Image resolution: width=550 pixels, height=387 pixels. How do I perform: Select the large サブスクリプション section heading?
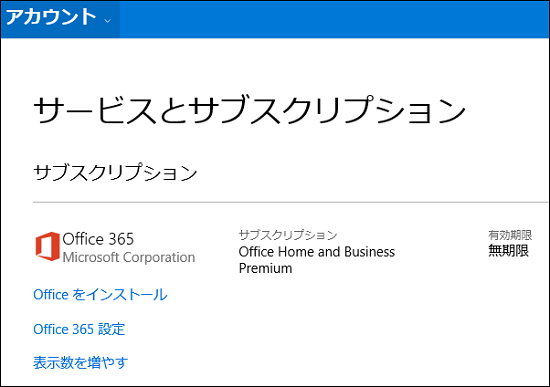click(115, 173)
